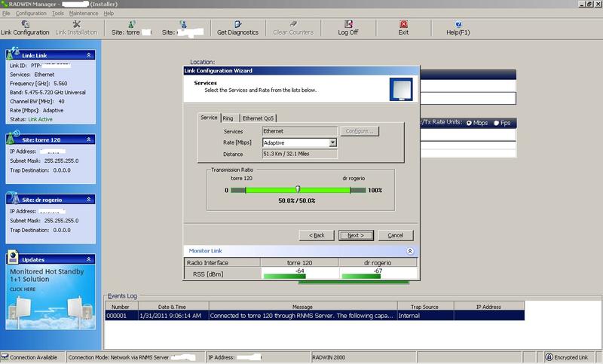The image size is (603, 364).
Task: Open the Site: torre toolbar button
Action: click(131, 28)
